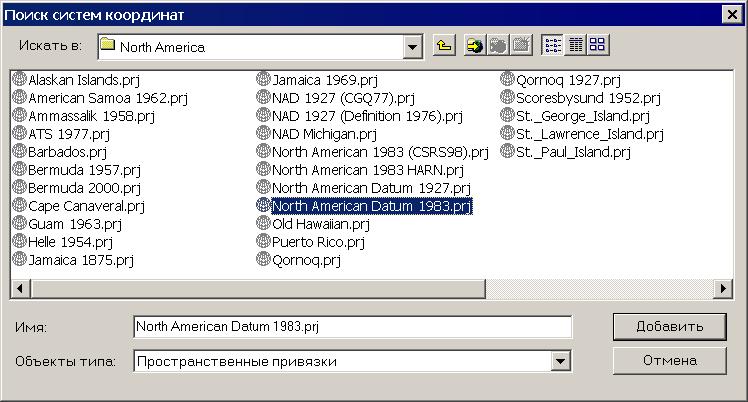
Task: Select NAD 1927 (CGQ77).prj
Action: [343, 98]
